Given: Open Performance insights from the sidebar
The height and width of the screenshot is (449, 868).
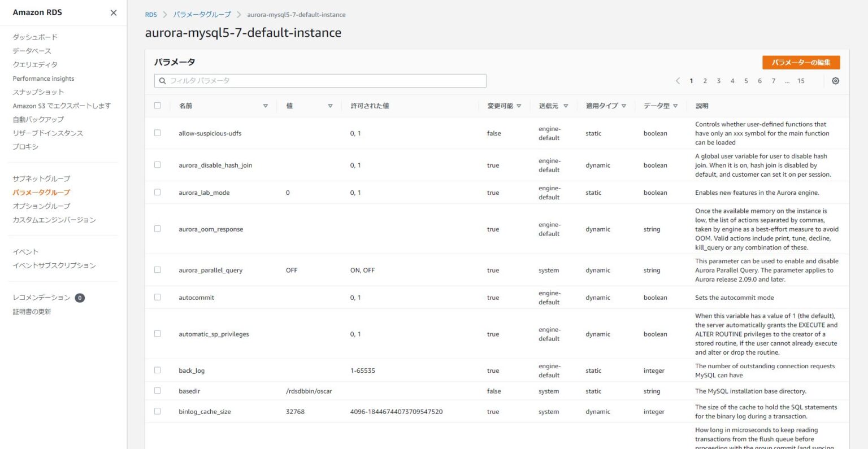Looking at the screenshot, I should pos(44,78).
